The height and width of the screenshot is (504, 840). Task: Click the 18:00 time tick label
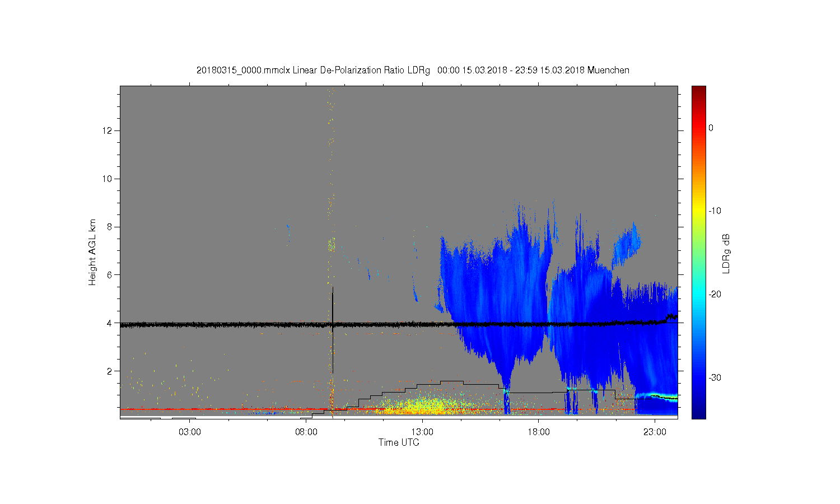pos(539,432)
